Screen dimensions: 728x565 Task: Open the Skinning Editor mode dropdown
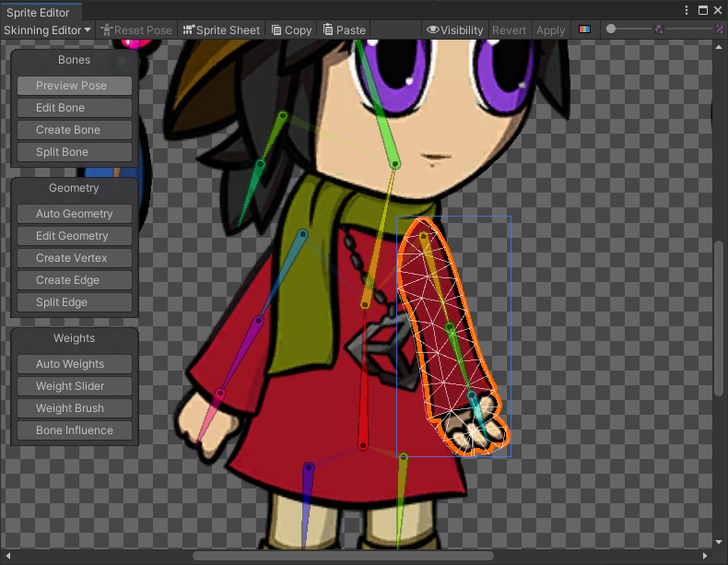[x=47, y=29]
